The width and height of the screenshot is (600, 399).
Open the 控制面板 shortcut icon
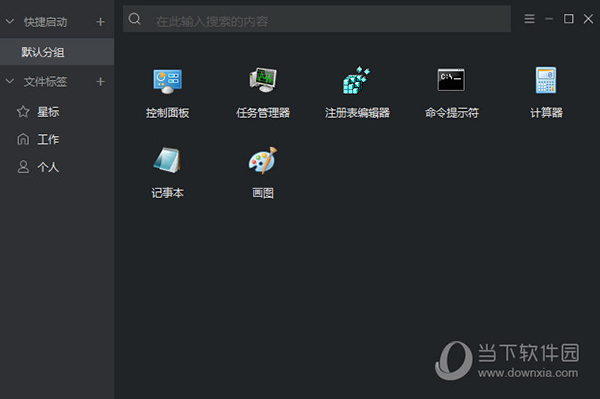(167, 81)
